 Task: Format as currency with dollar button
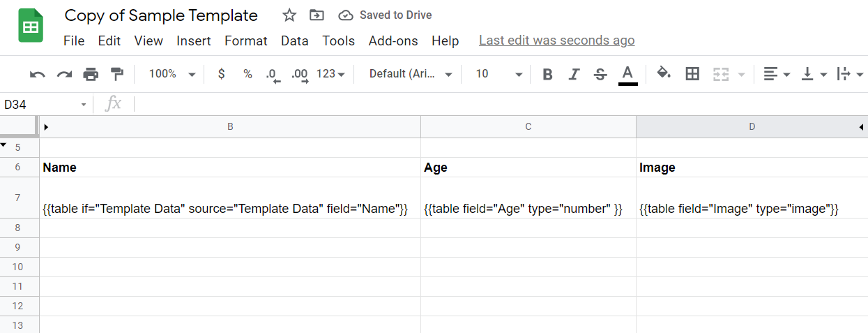point(222,74)
